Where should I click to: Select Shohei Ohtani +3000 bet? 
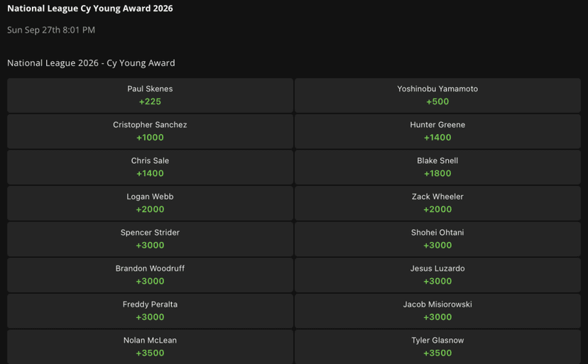[x=437, y=239]
